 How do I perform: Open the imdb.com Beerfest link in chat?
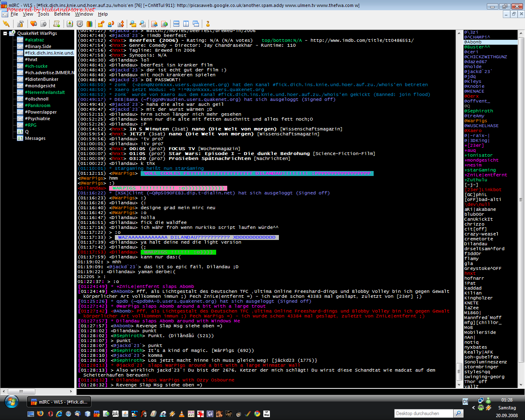coord(362,41)
